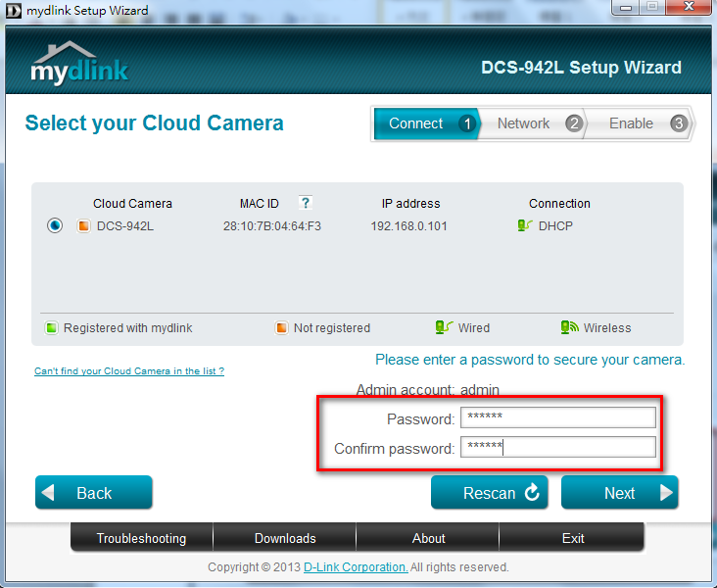Click the orange icon beside DCS-942L

pos(83,226)
